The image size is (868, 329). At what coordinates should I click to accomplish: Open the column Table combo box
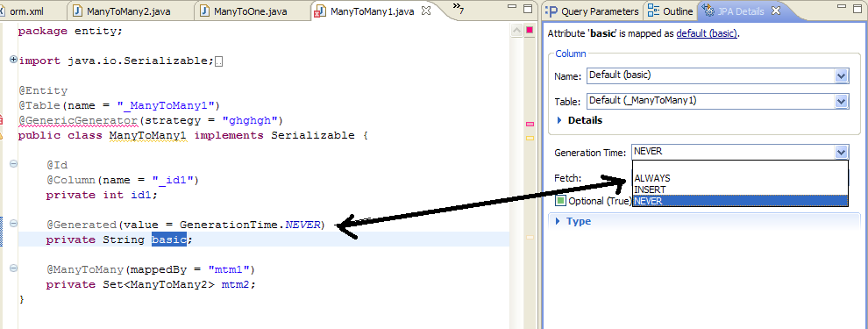717,102
